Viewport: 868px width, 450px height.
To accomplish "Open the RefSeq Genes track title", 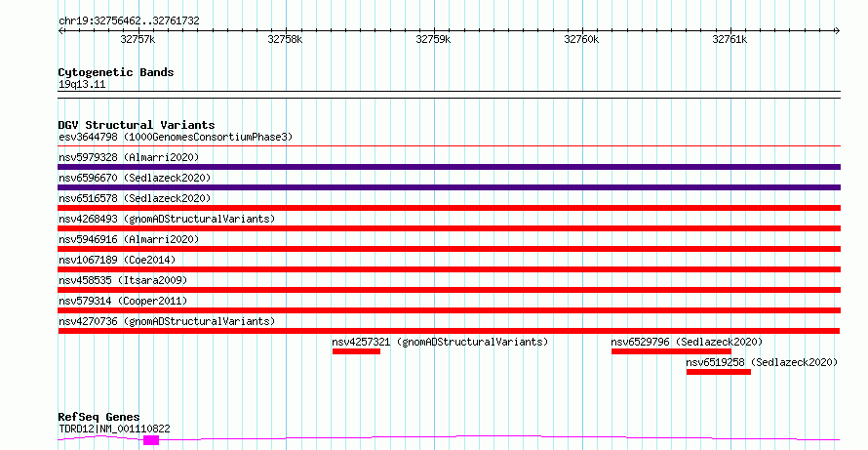I will tap(99, 417).
